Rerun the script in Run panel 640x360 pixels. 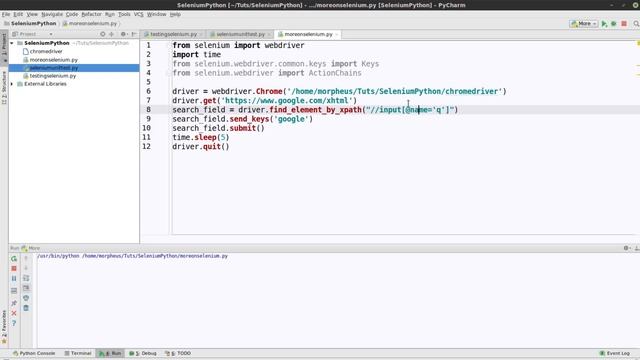click(x=14, y=259)
